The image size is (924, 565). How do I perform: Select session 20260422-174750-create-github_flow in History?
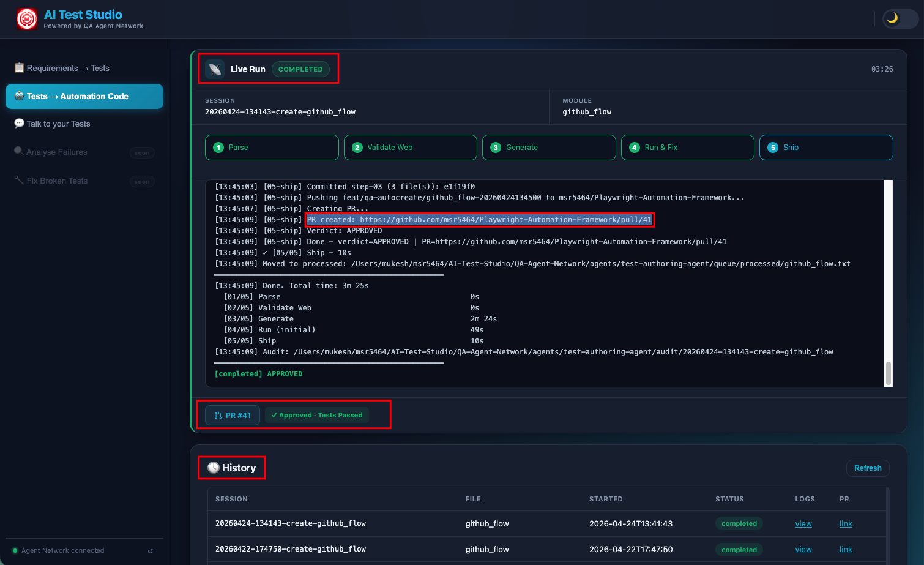pos(291,549)
